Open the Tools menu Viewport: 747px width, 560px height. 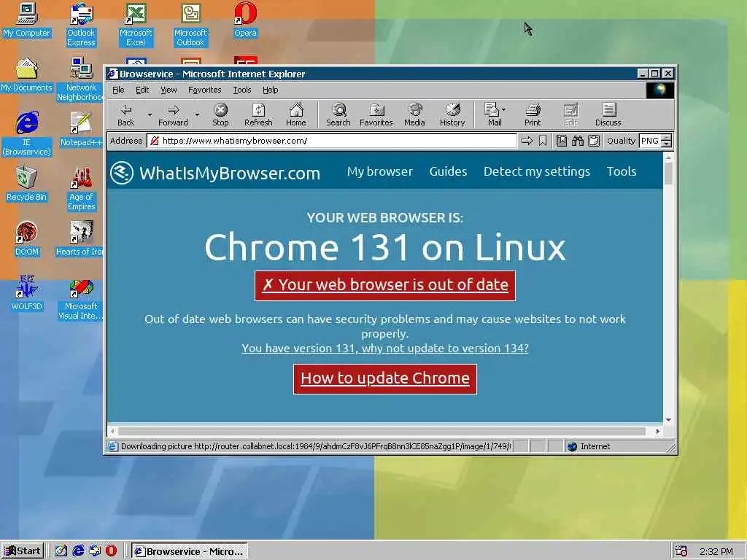point(242,90)
